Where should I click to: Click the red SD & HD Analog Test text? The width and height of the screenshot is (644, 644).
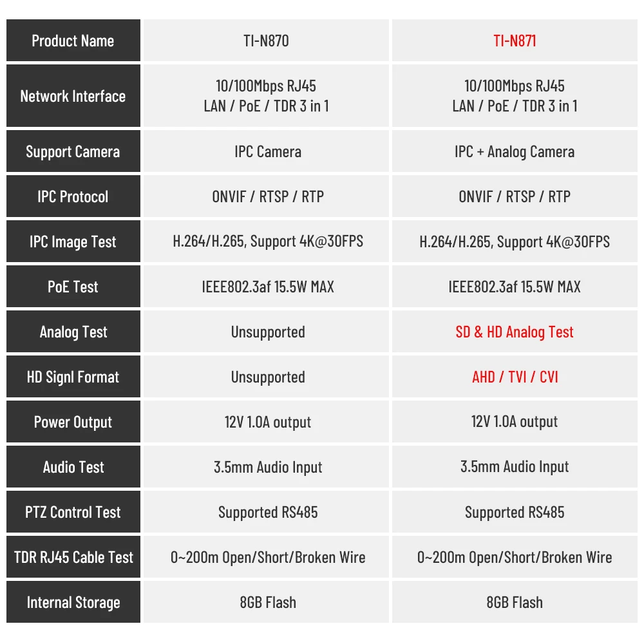pos(515,332)
